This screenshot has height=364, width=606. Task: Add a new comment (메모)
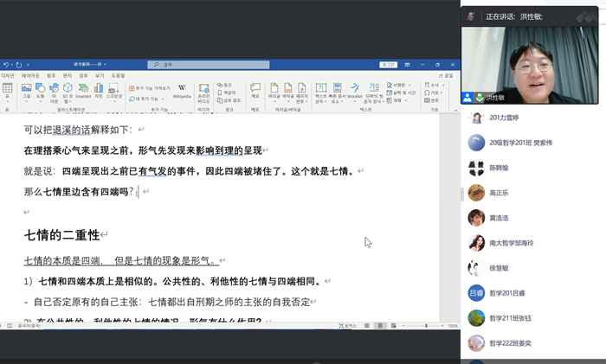point(255,91)
